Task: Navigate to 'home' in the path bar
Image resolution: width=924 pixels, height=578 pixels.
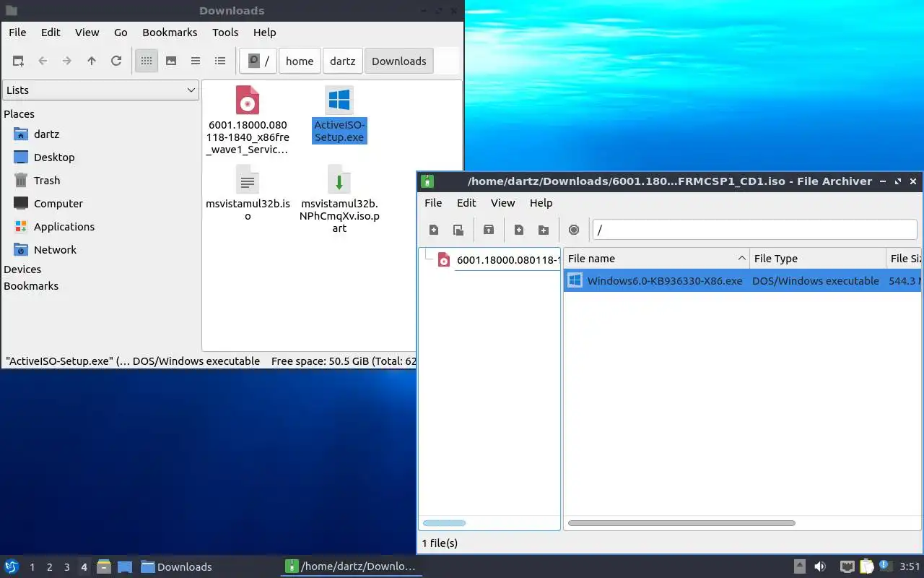Action: 300,61
